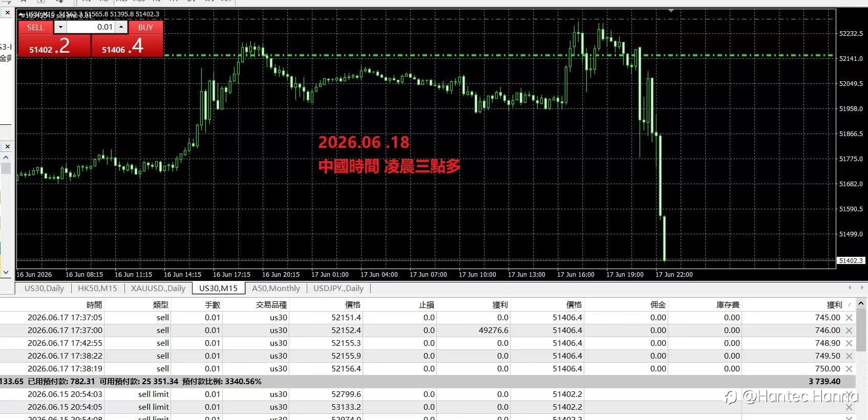Click the 0.01 lot volume input field
Image resolution: width=868 pixels, height=420 pixels.
pos(91,27)
